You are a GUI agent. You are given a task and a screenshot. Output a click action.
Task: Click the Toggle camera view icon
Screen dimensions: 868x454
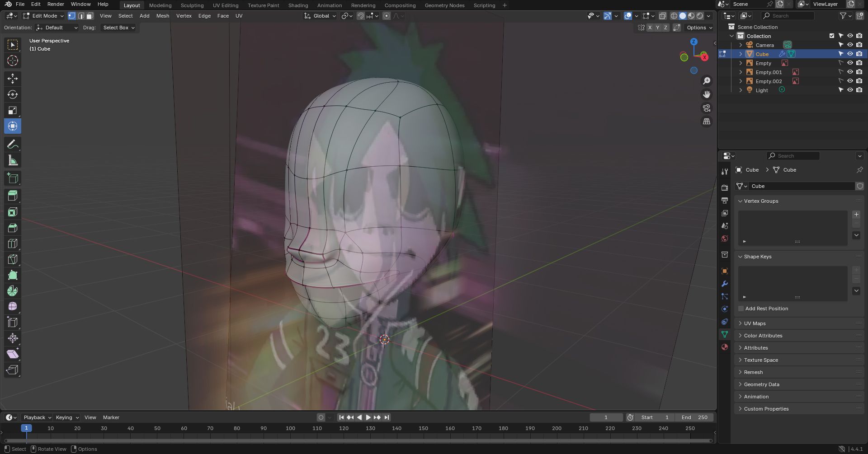click(706, 108)
